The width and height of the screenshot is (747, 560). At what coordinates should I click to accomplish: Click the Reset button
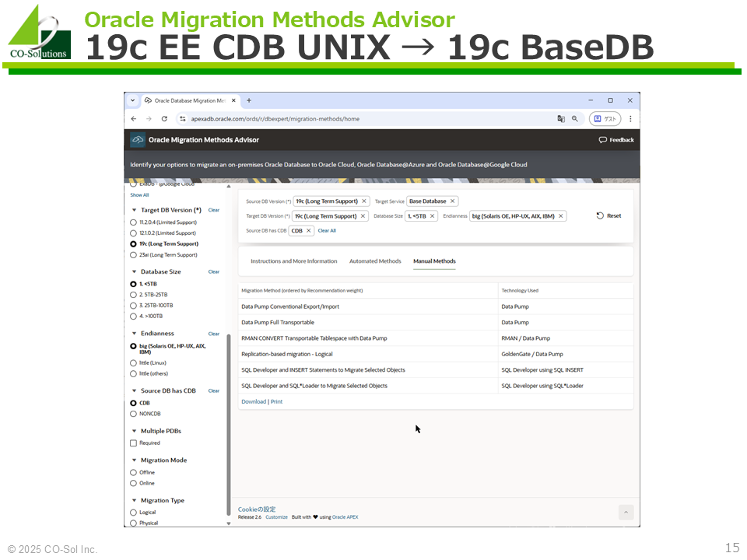coord(608,216)
